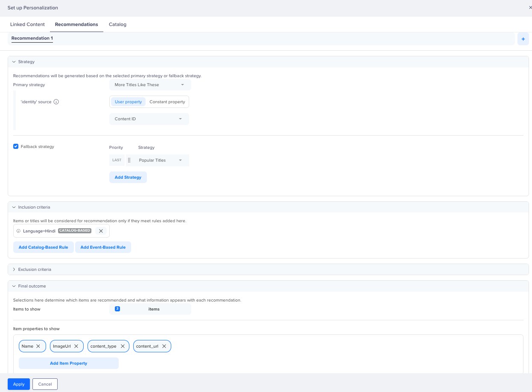Image resolution: width=532 pixels, height=392 pixels.
Task: Uncheck the Fallback strategy checkbox
Action: point(16,146)
